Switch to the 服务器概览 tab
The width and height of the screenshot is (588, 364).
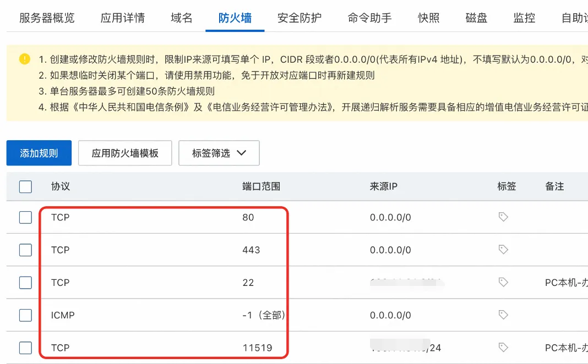tap(47, 18)
